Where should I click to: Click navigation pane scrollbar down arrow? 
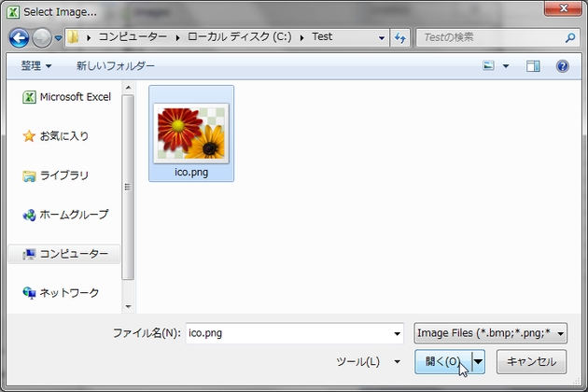click(128, 306)
